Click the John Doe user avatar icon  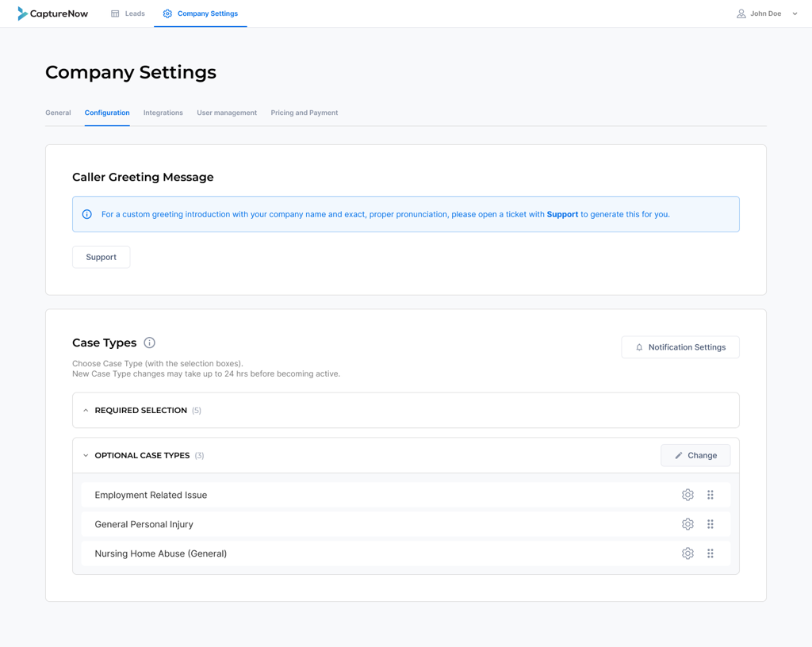(741, 13)
